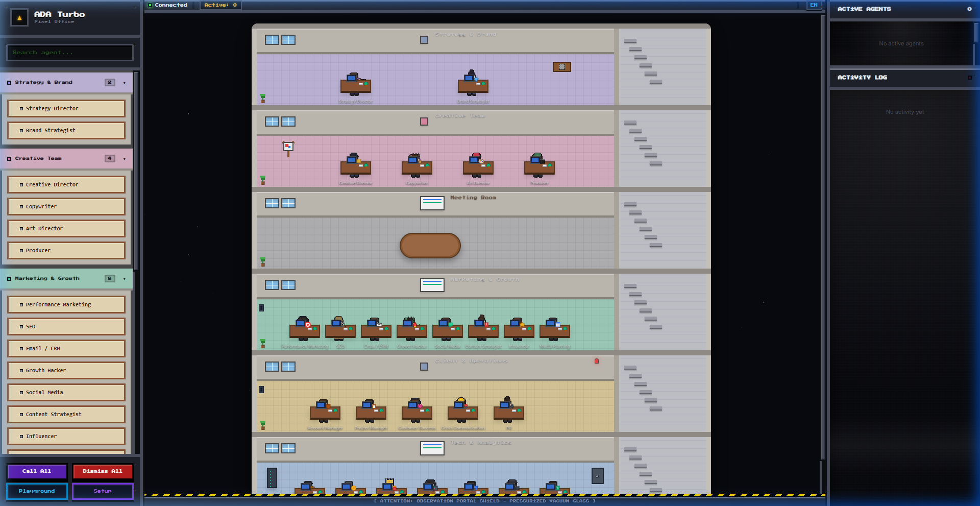Choose Producer from the agent list
Screen dimensions: 980x506
click(x=66, y=250)
